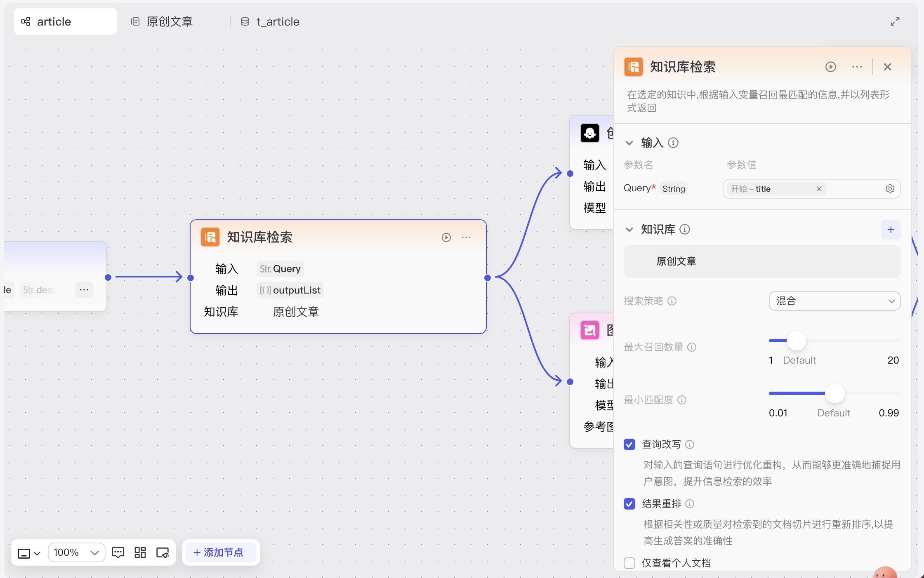Remove the 开始 - title tag from Query
The height and width of the screenshot is (578, 924).
coord(819,189)
